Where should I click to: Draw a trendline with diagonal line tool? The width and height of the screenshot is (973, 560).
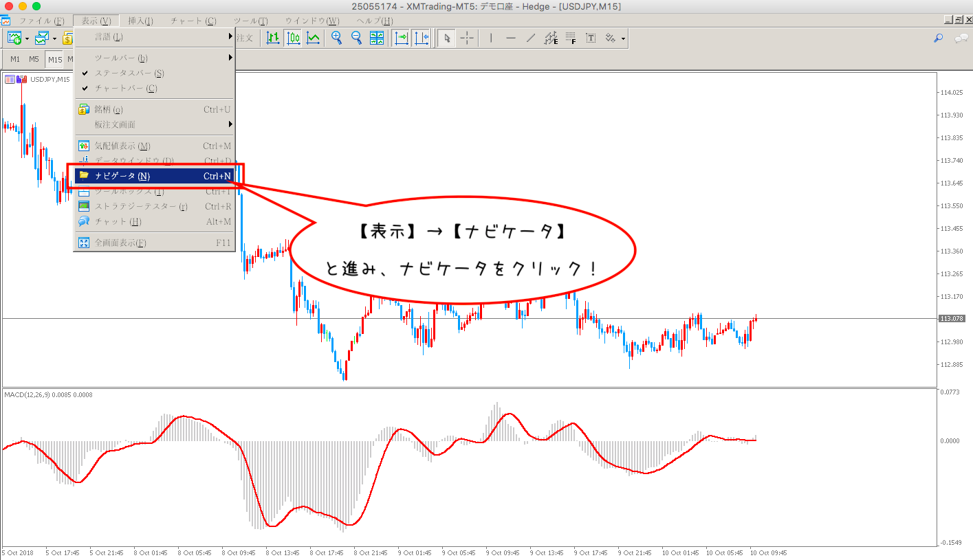click(x=530, y=38)
